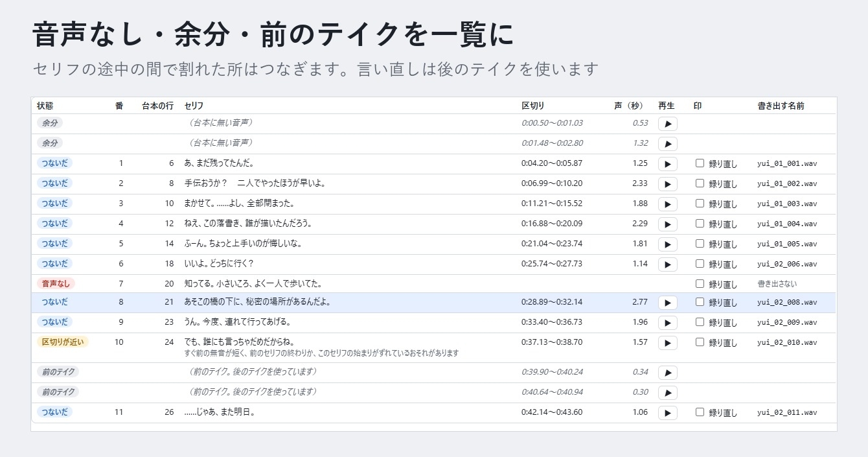The width and height of the screenshot is (868, 457).
Task: Check 録り直し for yui_01_001.wav
Action: point(700,163)
